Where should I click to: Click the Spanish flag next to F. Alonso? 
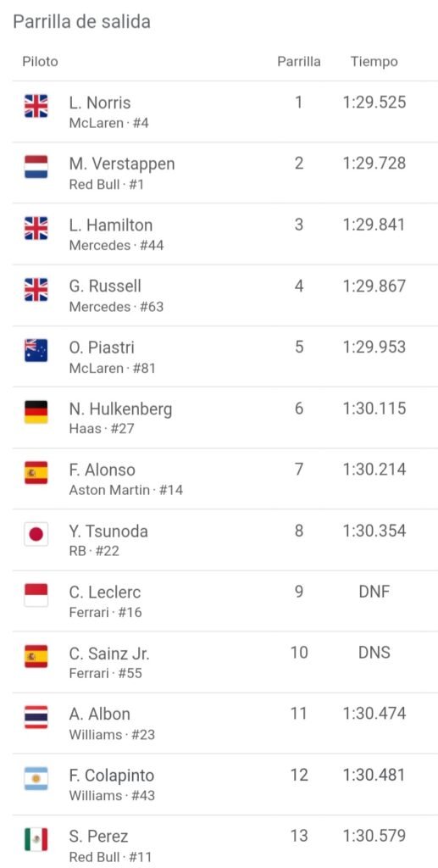click(x=36, y=473)
